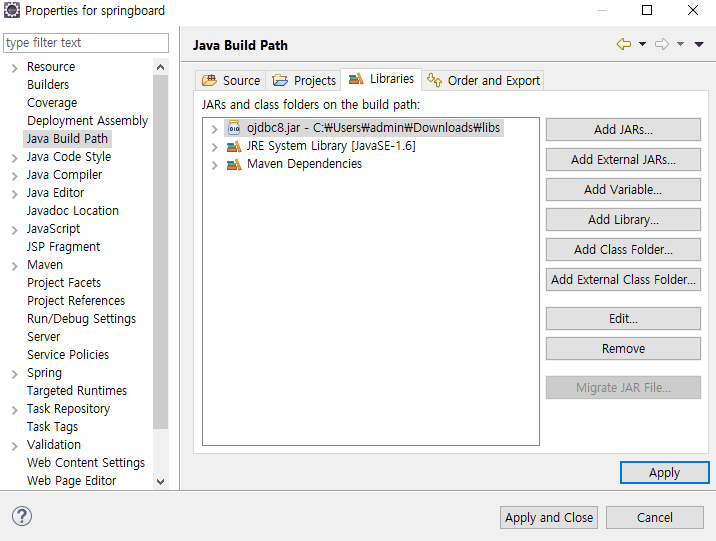Cancel the properties dialog

coord(654,517)
